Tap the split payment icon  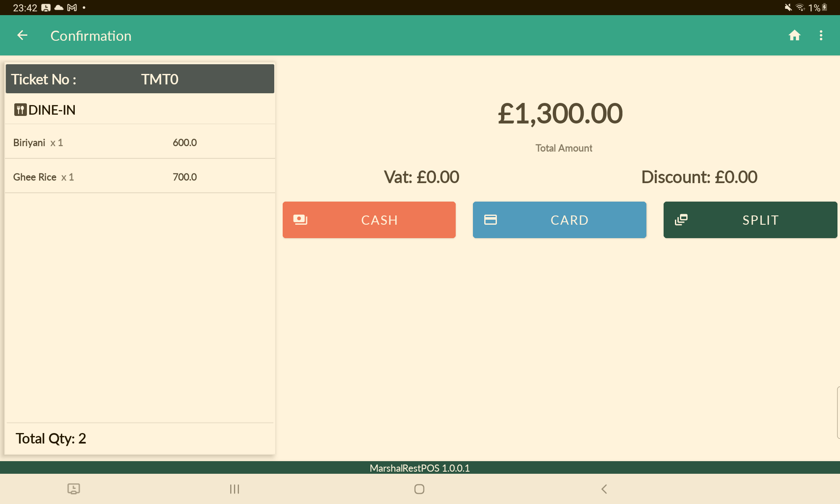(x=681, y=220)
